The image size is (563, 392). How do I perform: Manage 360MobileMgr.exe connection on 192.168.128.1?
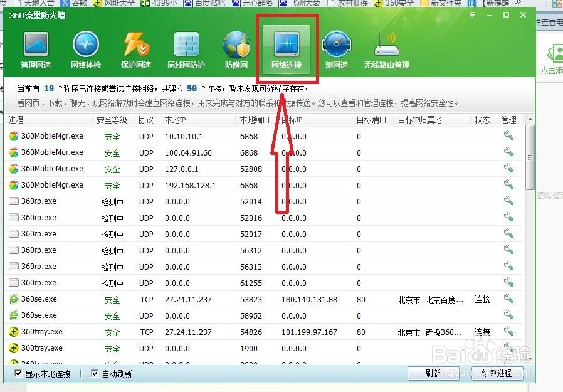coord(508,184)
